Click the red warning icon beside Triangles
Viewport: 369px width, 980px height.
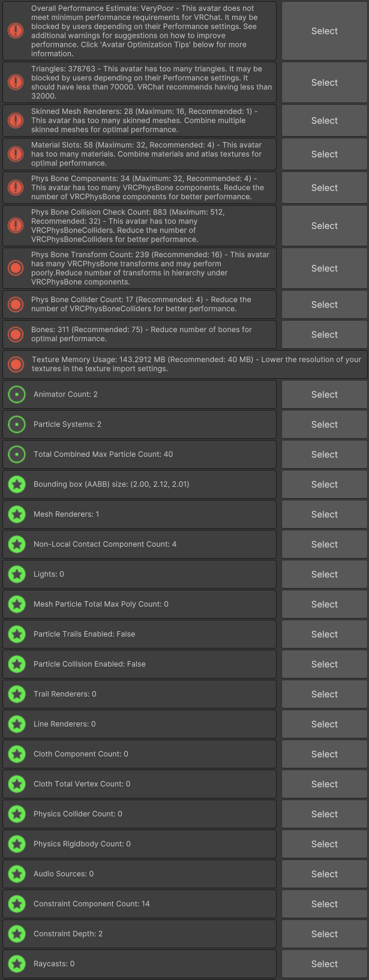(x=16, y=83)
